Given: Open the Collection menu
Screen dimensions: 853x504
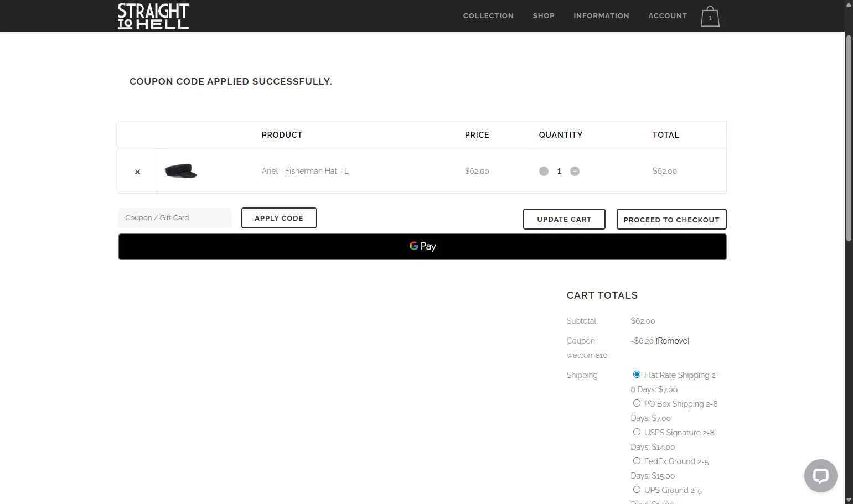Looking at the screenshot, I should (488, 15).
